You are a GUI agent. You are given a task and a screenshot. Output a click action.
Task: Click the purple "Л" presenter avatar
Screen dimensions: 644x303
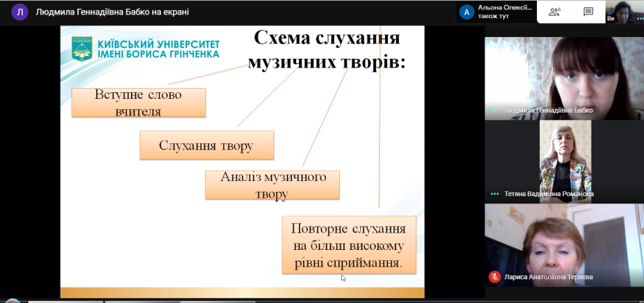click(x=20, y=12)
